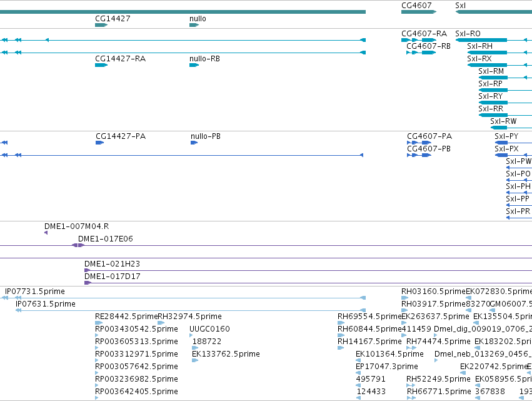This screenshot has width=532, height=401.
Task: Select the transcript glyph beneath the CG14427-RA label
Action: (101, 65)
